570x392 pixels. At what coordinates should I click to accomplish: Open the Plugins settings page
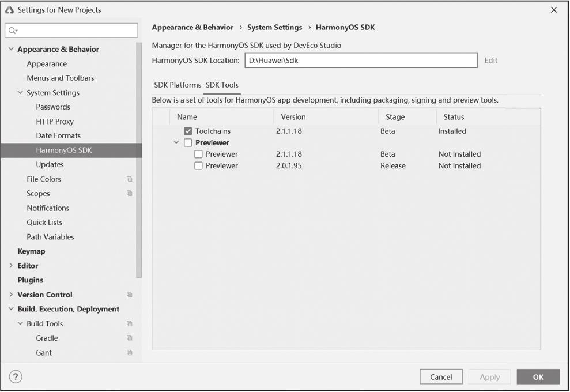[x=30, y=280]
